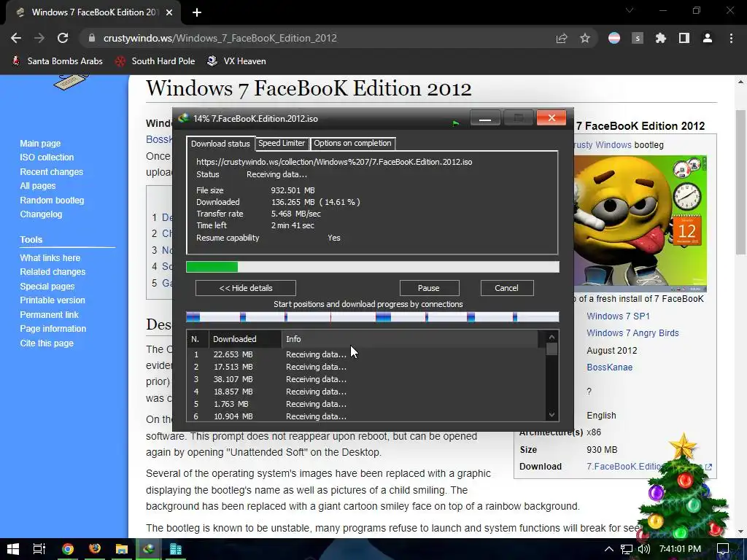This screenshot has height=560, width=747.
Task: Open the Changelog sidebar link
Action: click(41, 214)
